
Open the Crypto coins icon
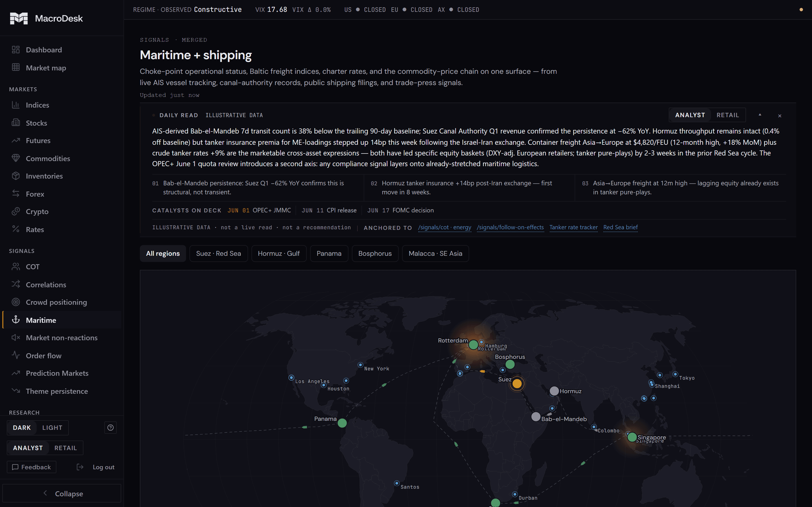[x=16, y=211]
